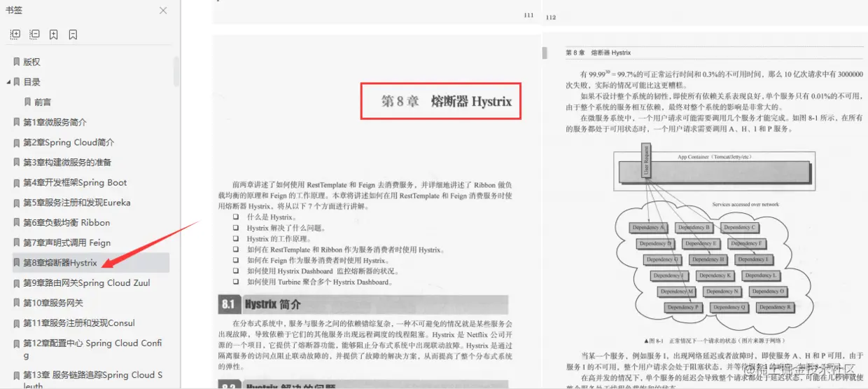The image size is (868, 389).
Task: Click the bookmark icon beside 第8章熔断器Hystrix
Action: click(17, 263)
